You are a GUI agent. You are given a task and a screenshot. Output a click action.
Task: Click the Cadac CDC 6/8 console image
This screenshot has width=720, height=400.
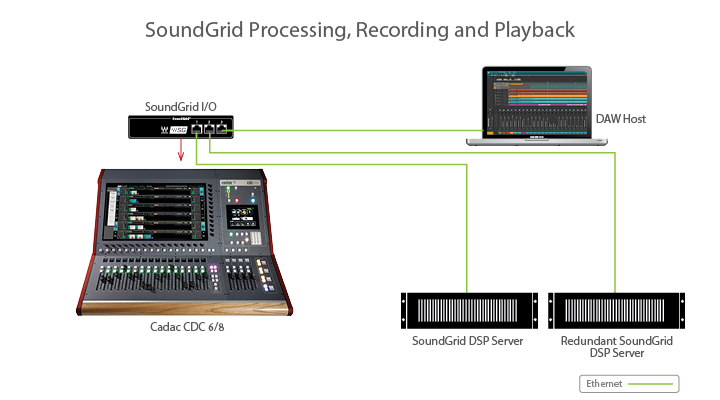184,242
